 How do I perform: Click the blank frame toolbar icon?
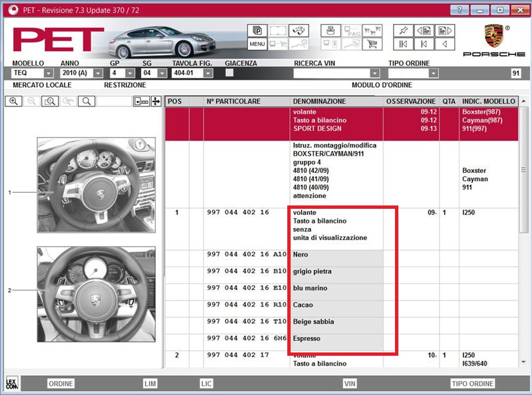point(278,31)
